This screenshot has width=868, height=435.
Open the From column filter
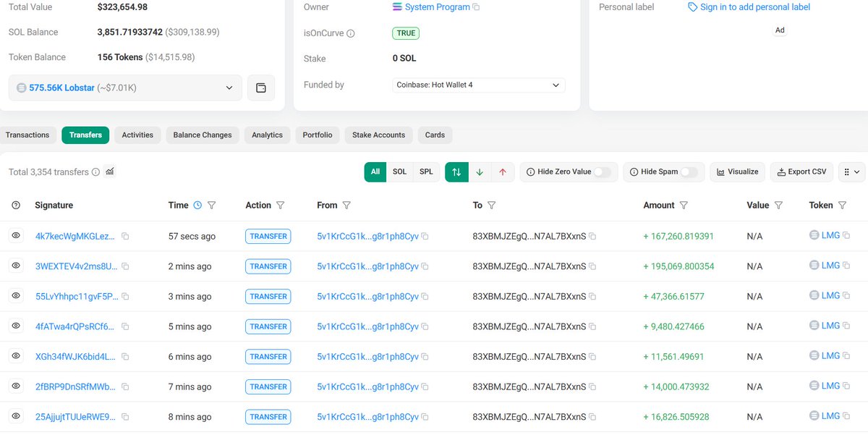point(346,206)
